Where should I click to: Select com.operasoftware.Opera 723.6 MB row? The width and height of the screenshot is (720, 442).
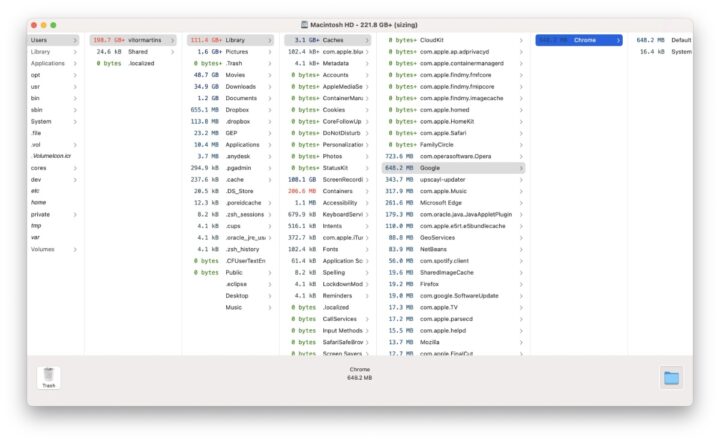click(x=454, y=156)
